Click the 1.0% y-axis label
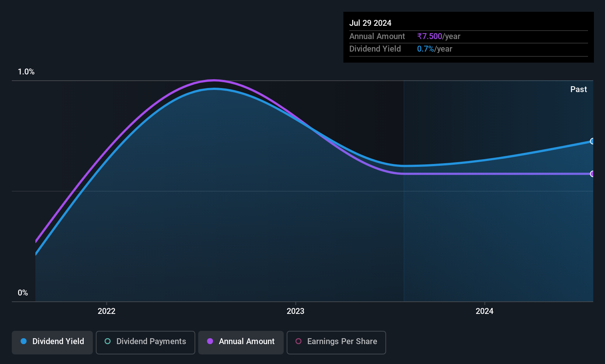This screenshot has width=605, height=364. pyautogui.click(x=26, y=72)
